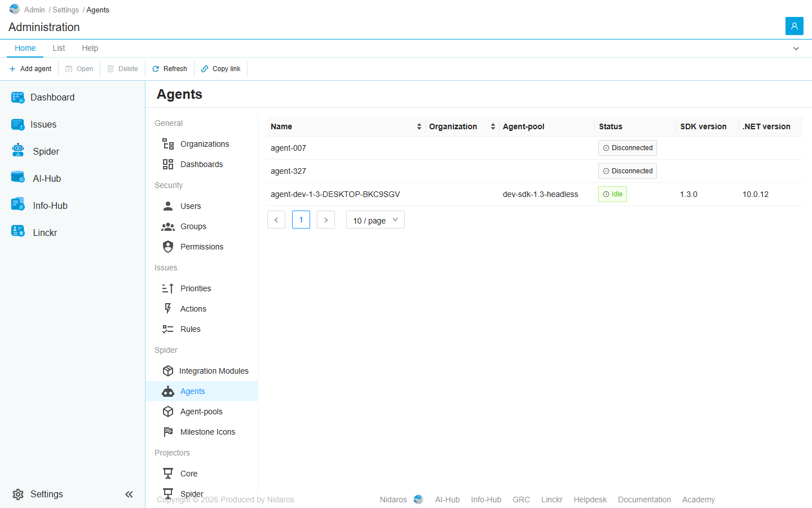Screen dimensions: 812x508
Task: Click Disconnected status tag for agent-007
Action: click(x=628, y=148)
